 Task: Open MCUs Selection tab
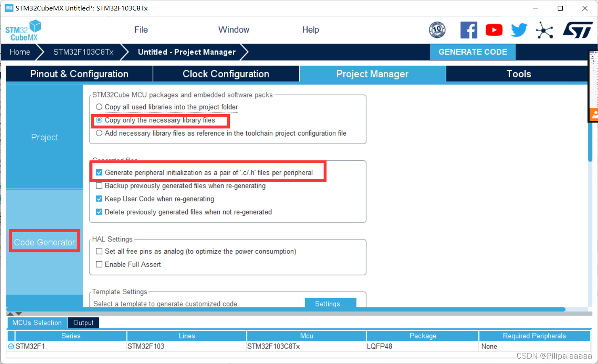tap(37, 323)
